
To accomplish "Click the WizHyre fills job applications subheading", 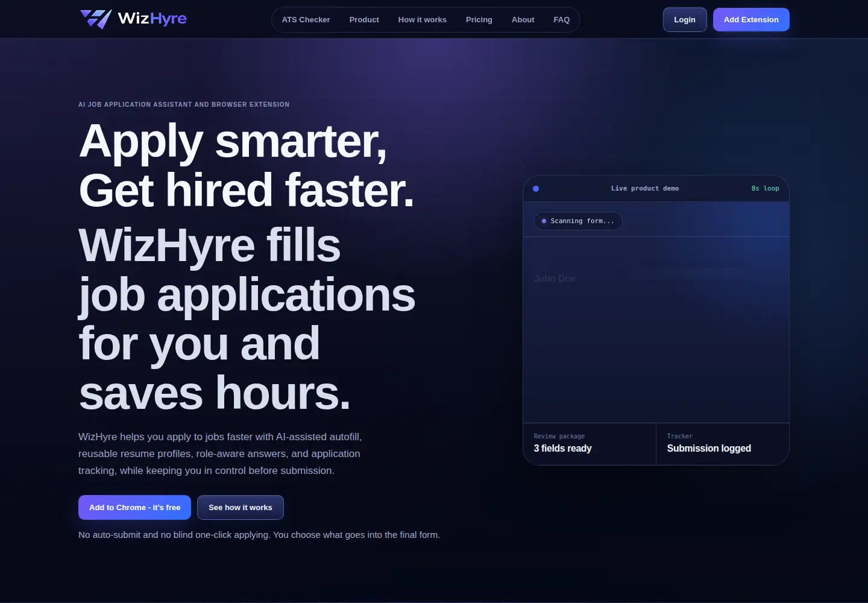I will (x=247, y=319).
